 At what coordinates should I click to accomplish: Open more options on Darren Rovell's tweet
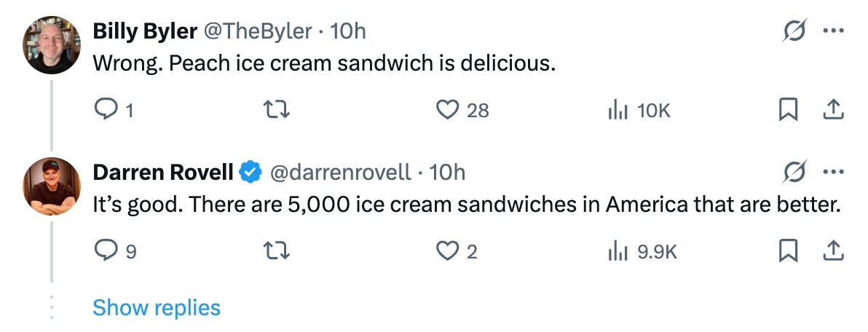pos(833,173)
